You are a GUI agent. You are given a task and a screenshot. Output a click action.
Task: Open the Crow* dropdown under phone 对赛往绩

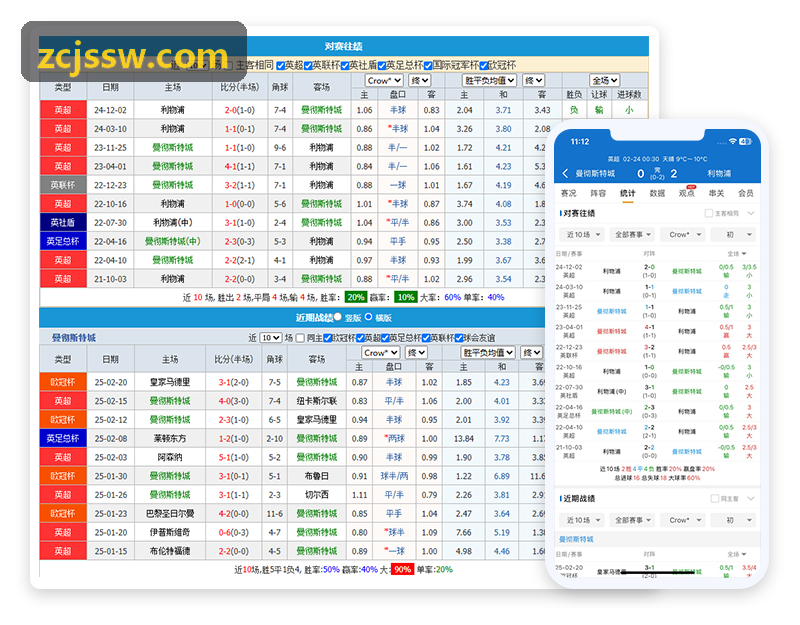point(683,235)
